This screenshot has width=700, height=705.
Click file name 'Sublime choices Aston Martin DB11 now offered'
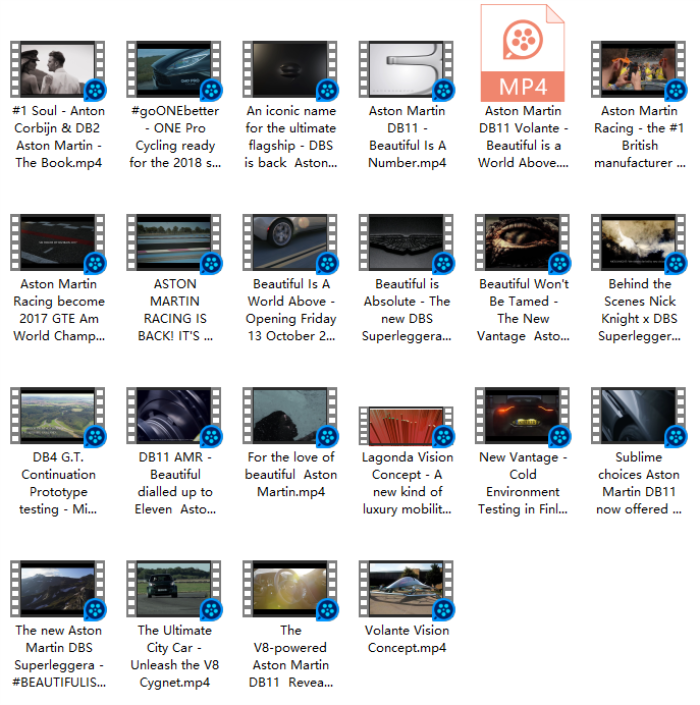(639, 483)
